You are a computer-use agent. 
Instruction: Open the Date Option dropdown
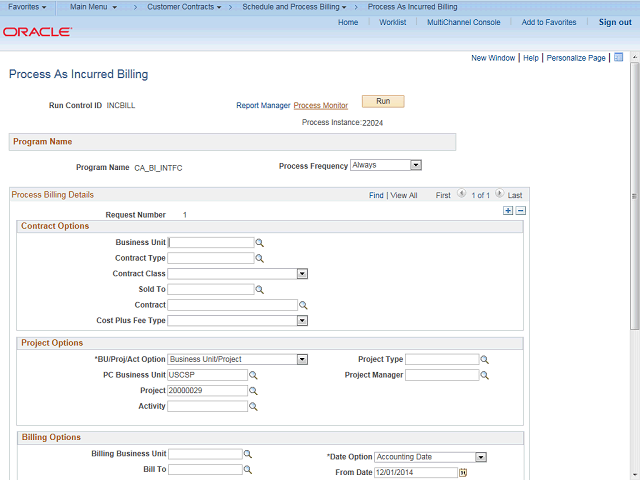pos(480,457)
